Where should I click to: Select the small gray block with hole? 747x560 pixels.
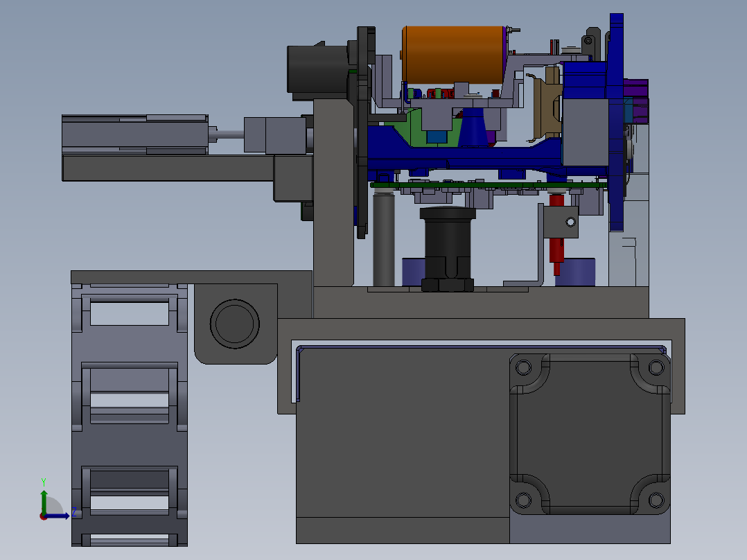click(561, 222)
